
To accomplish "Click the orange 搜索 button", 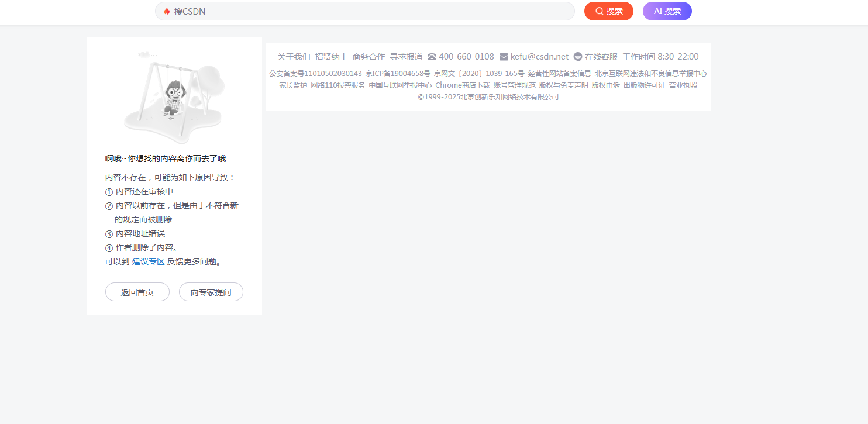I will coord(608,11).
